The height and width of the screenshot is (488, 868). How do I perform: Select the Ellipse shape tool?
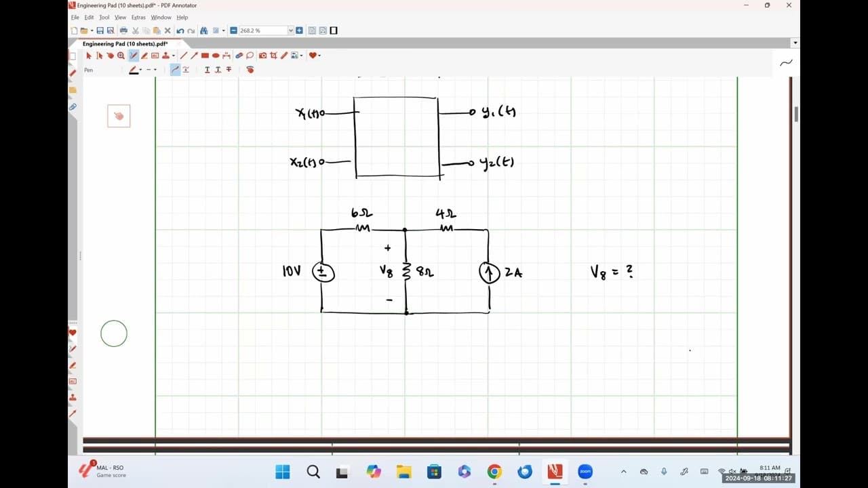(x=216, y=56)
